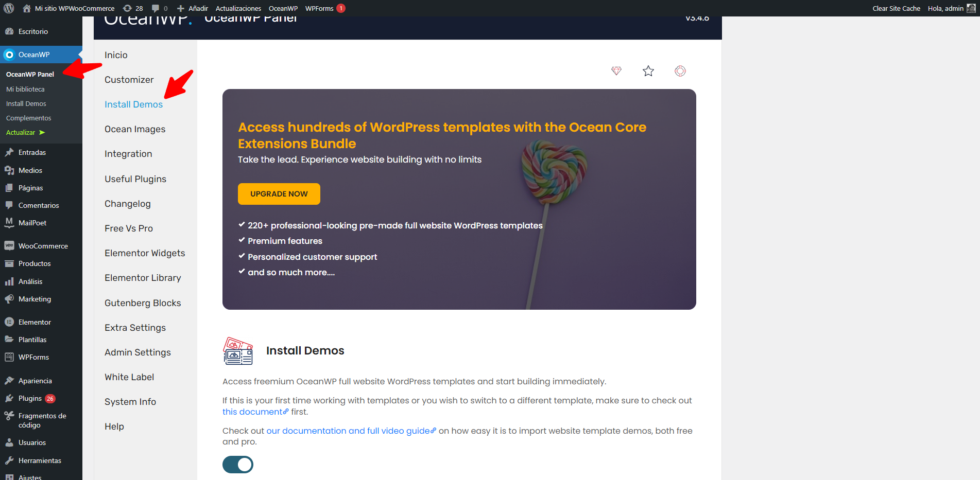Open Fragmentos de código menu
This screenshot has height=480, width=980.
click(42, 420)
